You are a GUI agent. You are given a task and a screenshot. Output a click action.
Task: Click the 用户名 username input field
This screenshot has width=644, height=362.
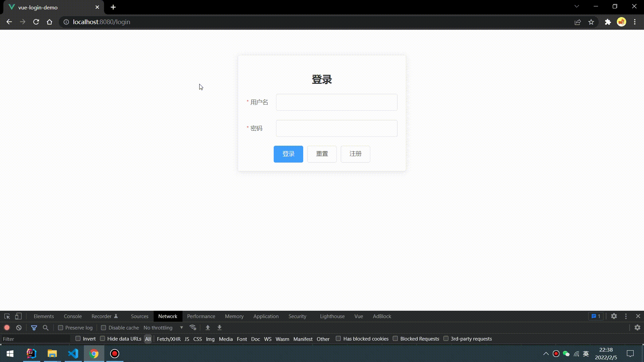click(337, 102)
